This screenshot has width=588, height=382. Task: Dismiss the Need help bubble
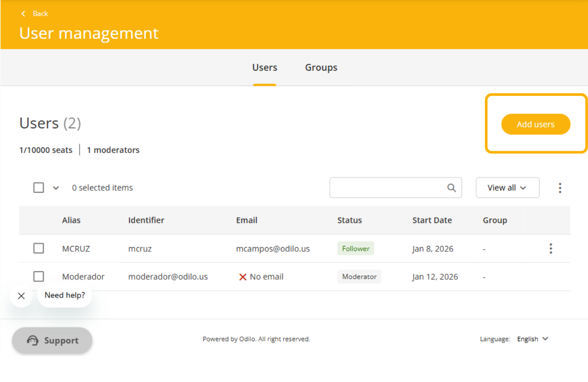[x=21, y=296]
